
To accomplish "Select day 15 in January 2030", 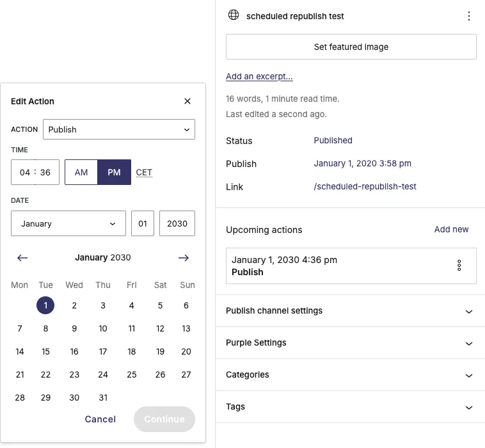I will [45, 351].
